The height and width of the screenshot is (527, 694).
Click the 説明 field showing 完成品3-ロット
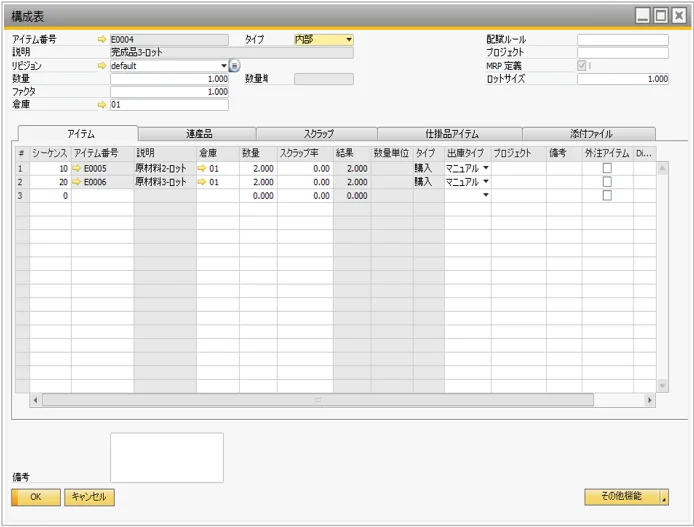(x=232, y=53)
